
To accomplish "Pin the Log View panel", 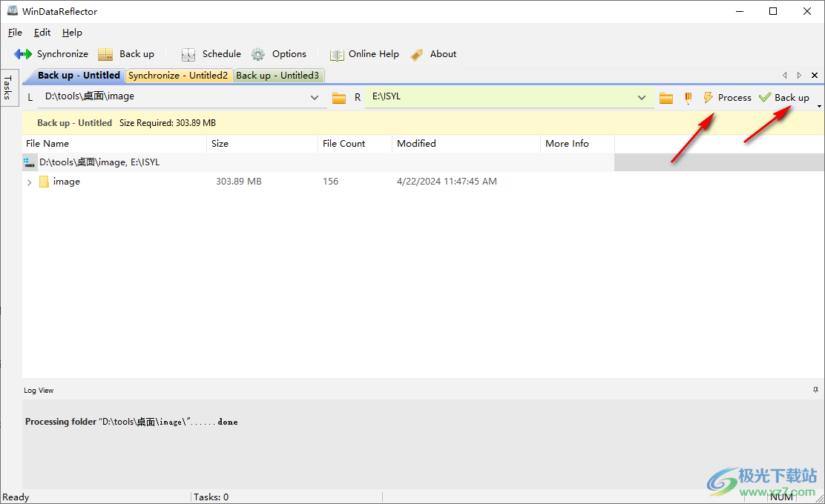I will click(x=815, y=390).
